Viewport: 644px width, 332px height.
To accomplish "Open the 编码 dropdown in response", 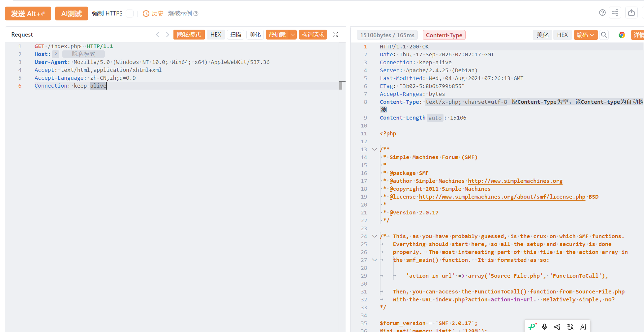I will 586,35.
